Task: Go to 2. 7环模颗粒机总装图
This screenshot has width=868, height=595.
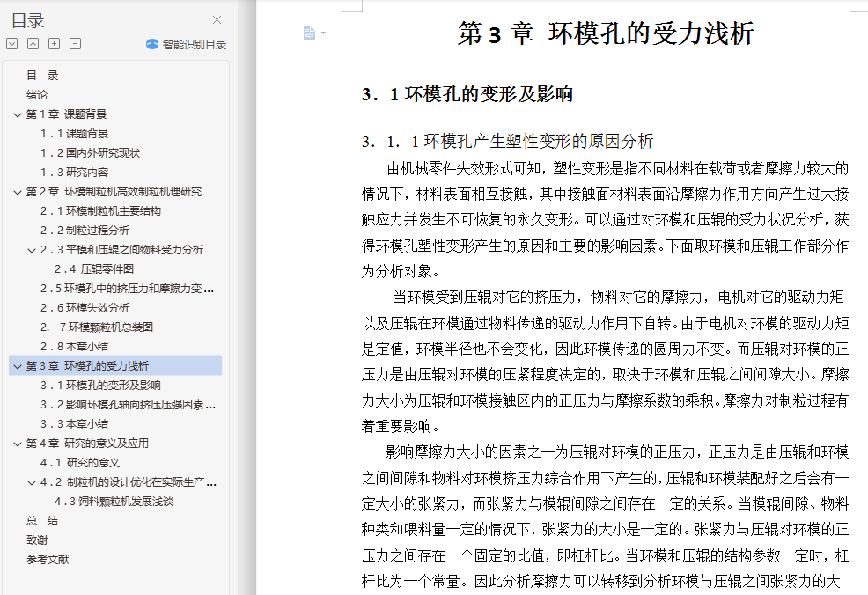Action: click(97, 327)
